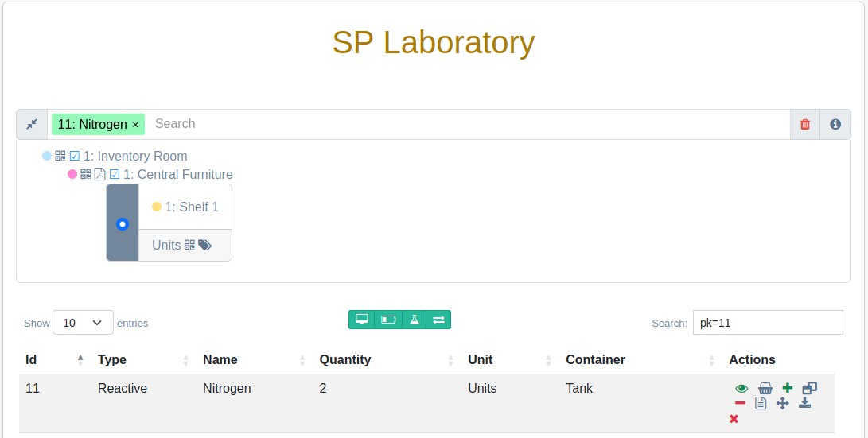Click the pink Central Furniture color dot

(72, 174)
